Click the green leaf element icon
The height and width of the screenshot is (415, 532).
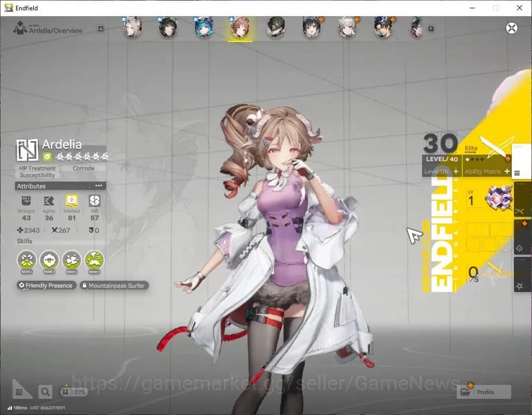pos(47,157)
